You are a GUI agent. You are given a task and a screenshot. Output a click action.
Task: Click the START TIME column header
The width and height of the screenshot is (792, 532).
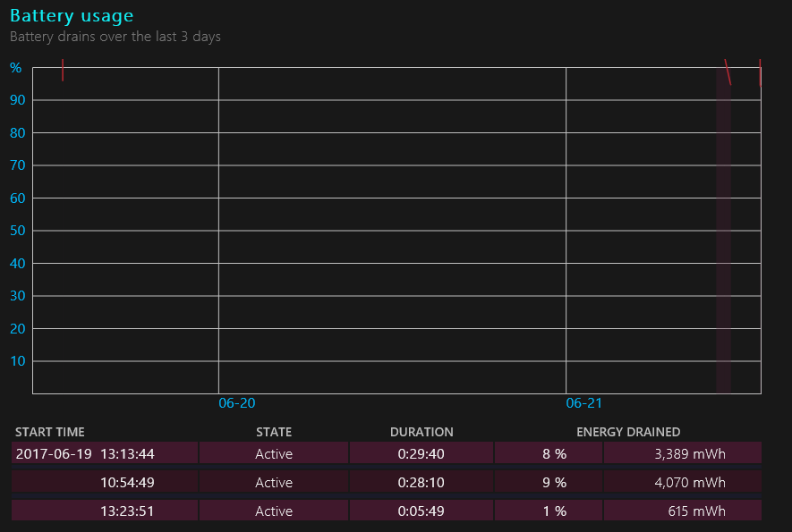(x=50, y=432)
